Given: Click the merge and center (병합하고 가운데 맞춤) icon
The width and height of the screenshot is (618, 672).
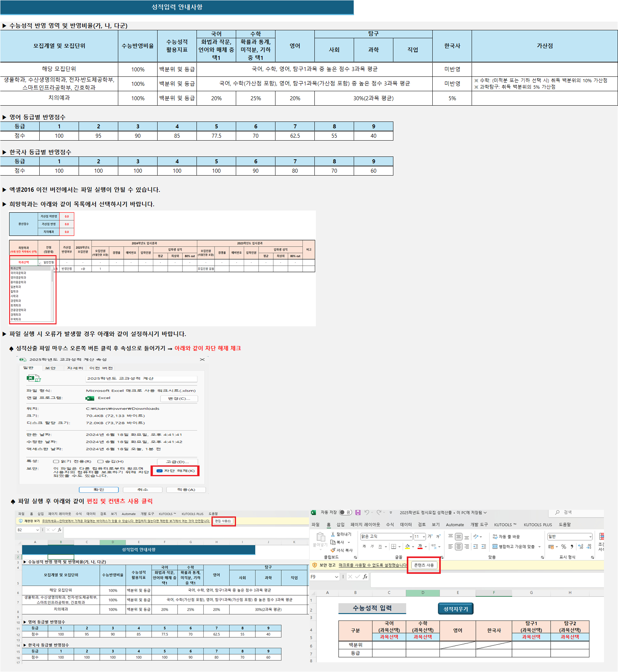Looking at the screenshot, I should point(495,547).
